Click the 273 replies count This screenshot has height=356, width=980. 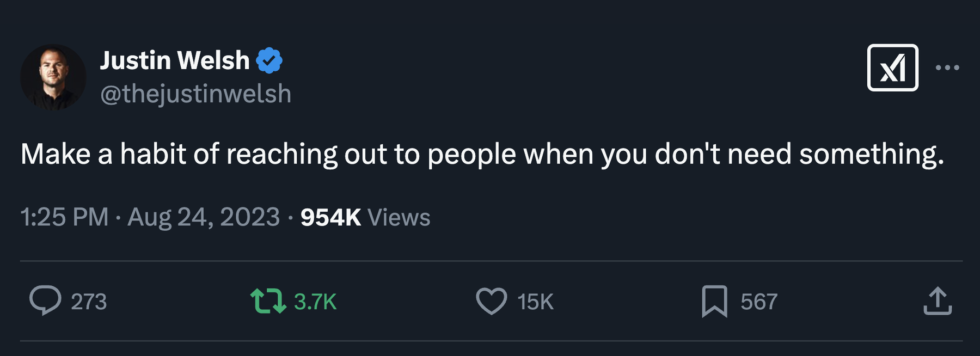tap(89, 302)
